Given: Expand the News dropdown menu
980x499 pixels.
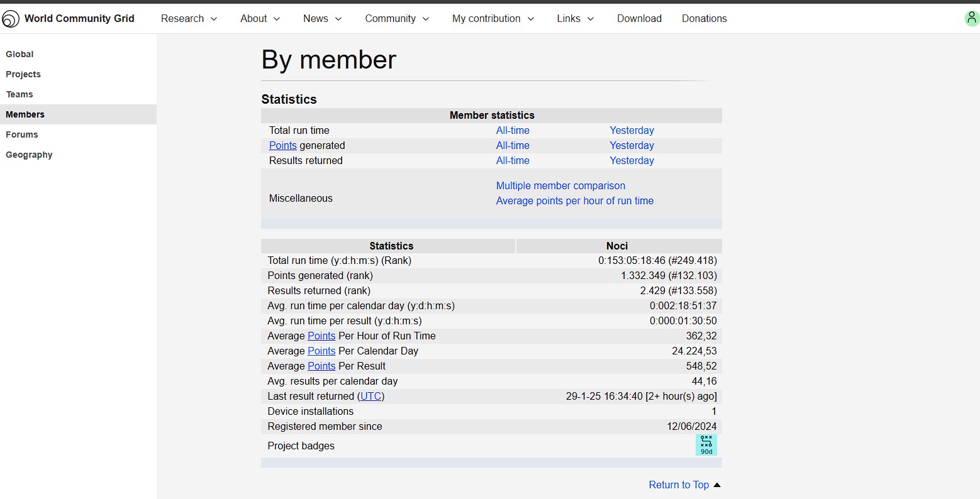Looking at the screenshot, I should point(323,19).
